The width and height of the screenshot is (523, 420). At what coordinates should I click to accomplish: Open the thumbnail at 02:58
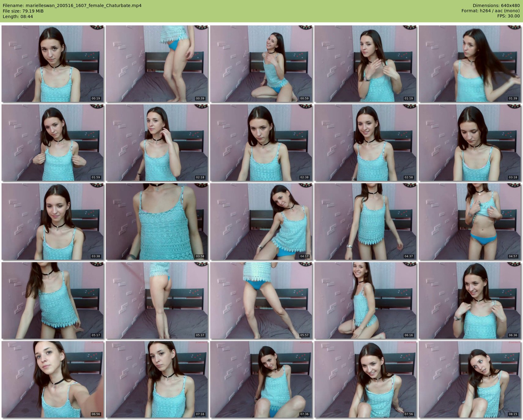(365, 143)
